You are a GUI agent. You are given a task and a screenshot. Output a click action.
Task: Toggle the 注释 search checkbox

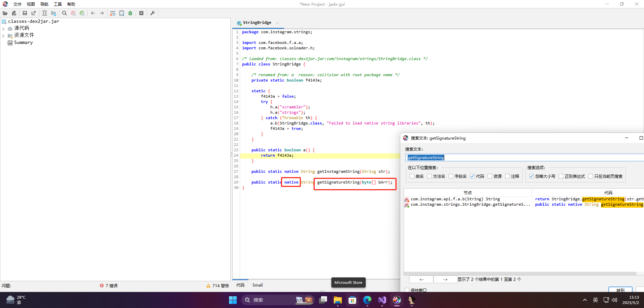click(507, 176)
